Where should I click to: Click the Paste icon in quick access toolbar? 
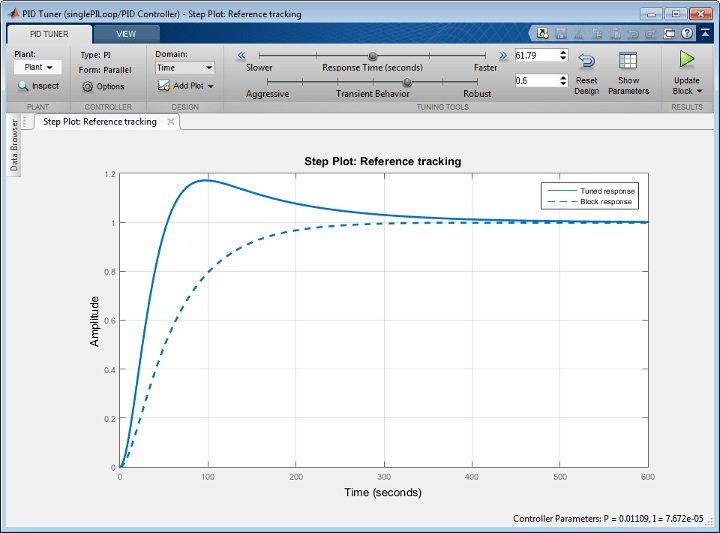(x=615, y=33)
